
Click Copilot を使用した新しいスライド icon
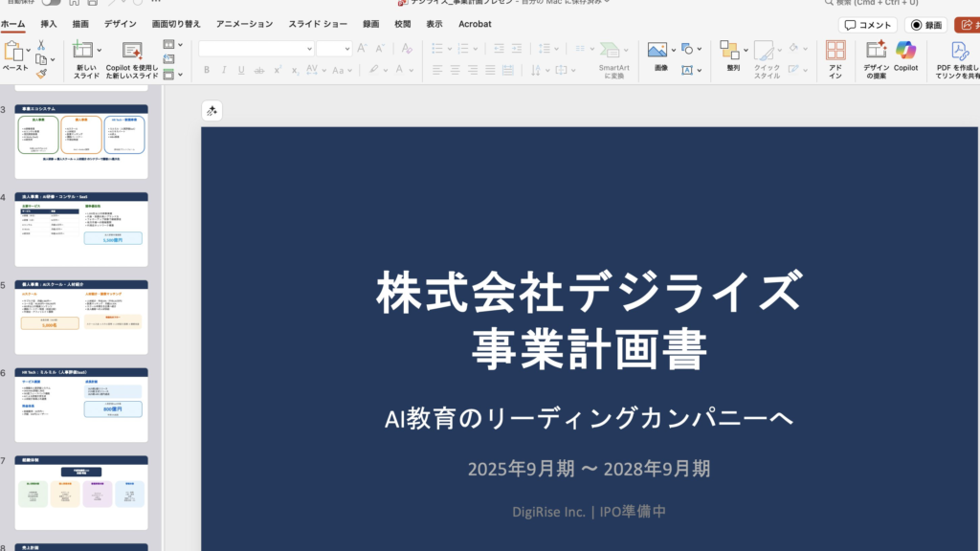(x=132, y=51)
